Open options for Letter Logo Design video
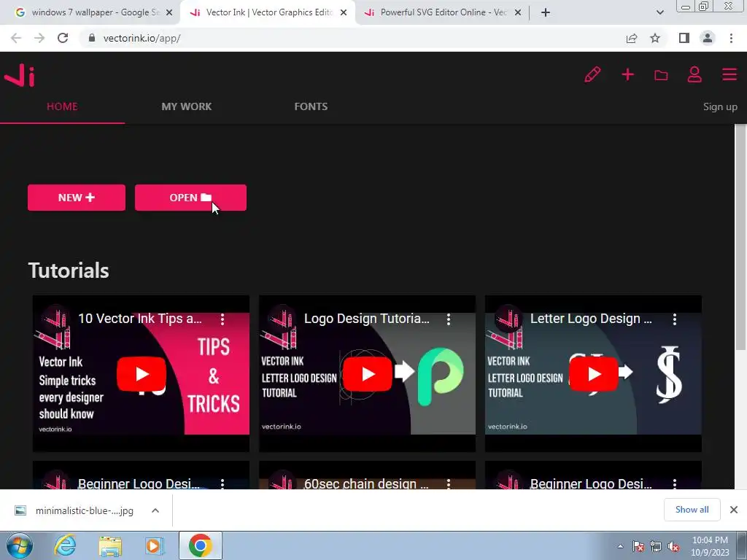Viewport: 747px width, 560px height. tap(675, 319)
